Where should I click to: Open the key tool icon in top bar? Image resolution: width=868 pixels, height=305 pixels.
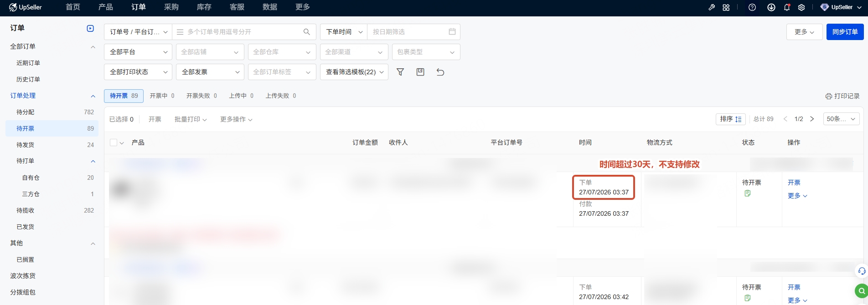[712, 7]
